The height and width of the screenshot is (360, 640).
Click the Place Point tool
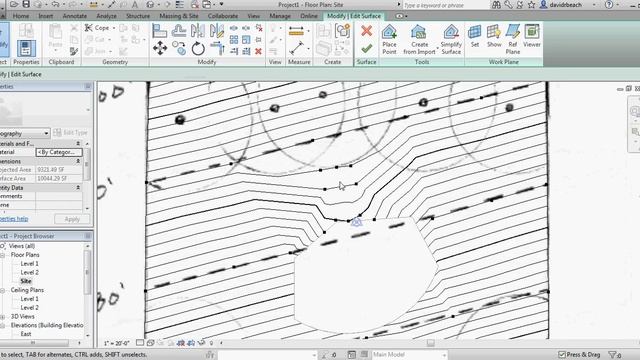389,40
